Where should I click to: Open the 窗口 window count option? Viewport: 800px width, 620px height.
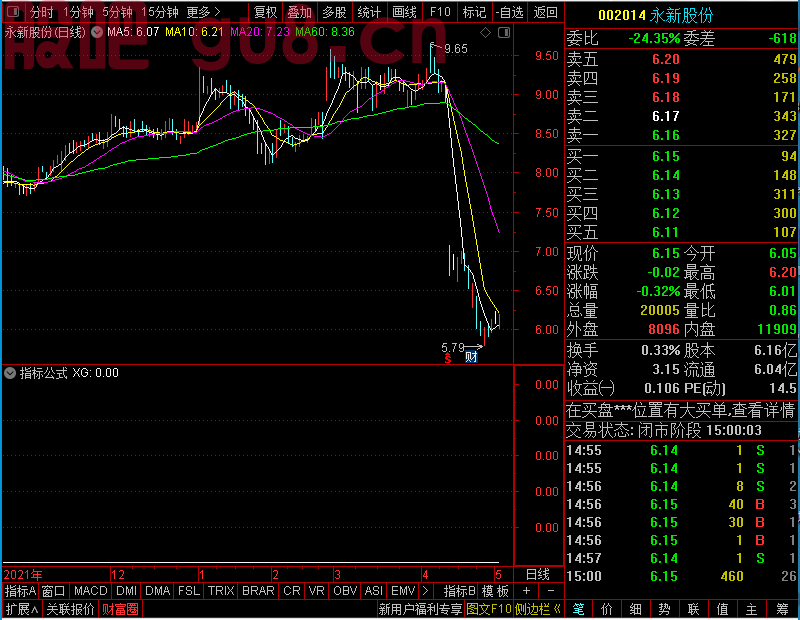pyautogui.click(x=54, y=591)
